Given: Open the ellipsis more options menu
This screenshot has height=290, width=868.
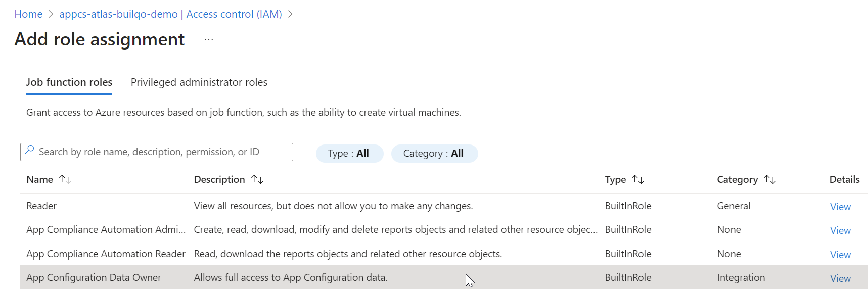Looking at the screenshot, I should [209, 39].
